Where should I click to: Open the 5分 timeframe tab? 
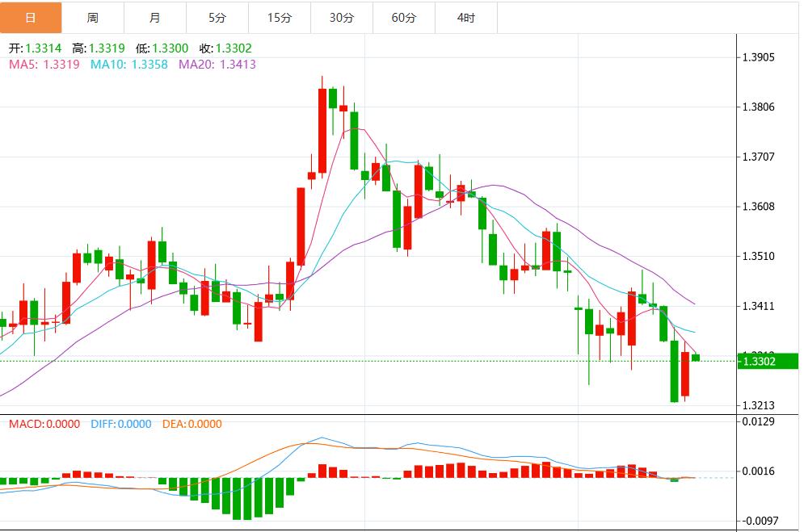point(217,18)
